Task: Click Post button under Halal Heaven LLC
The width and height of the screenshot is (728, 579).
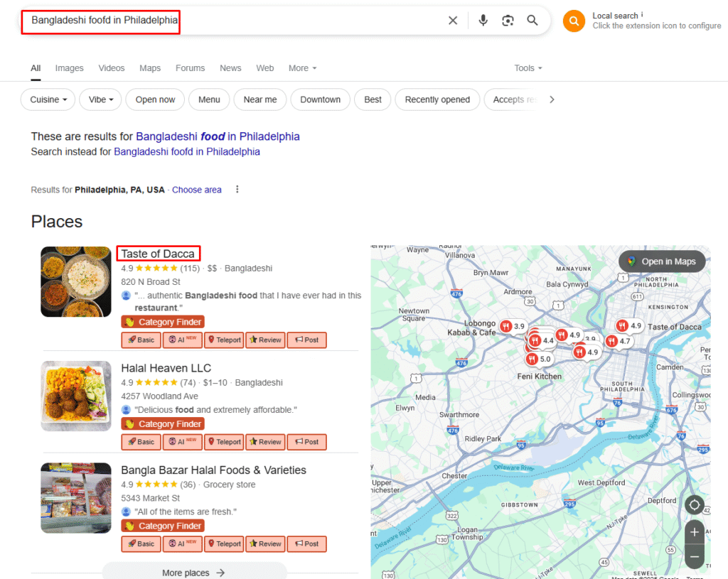Action: click(307, 442)
